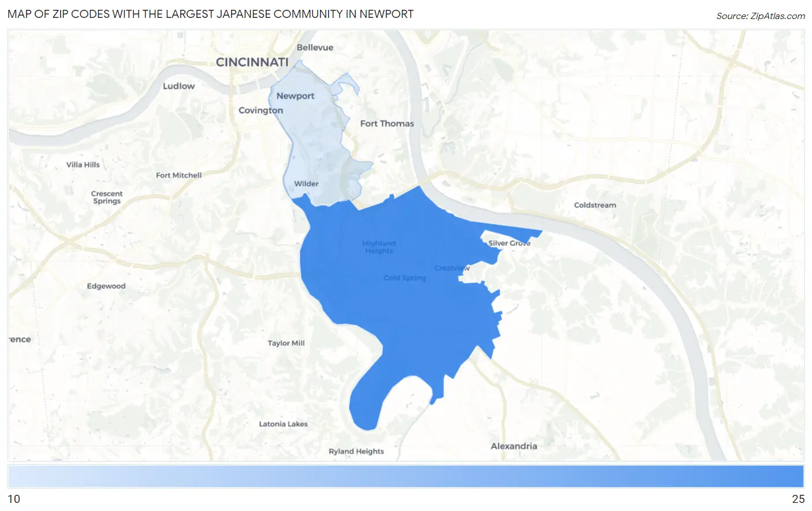Click the Alexandria map label
The width and height of the screenshot is (812, 511).
coord(514,446)
